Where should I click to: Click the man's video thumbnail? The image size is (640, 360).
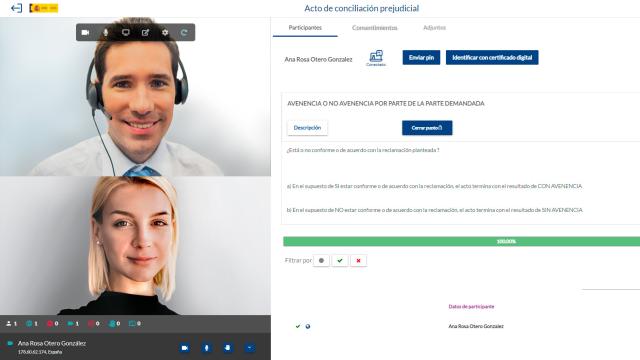coord(135,97)
